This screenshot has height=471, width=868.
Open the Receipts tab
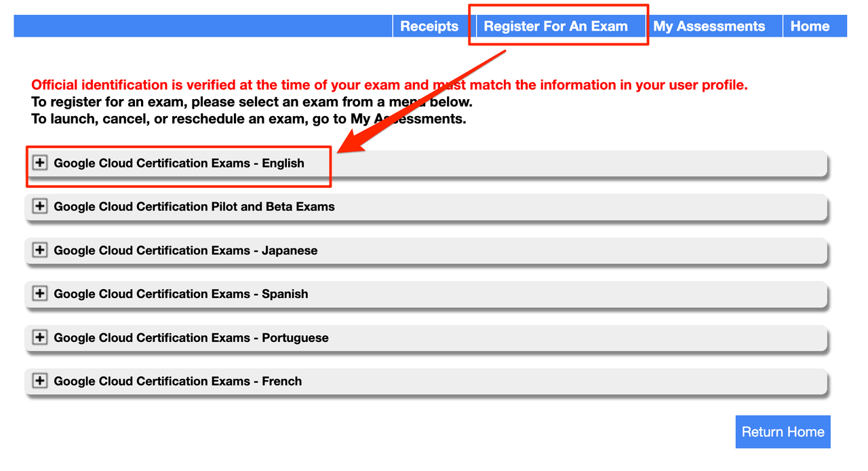(x=429, y=26)
